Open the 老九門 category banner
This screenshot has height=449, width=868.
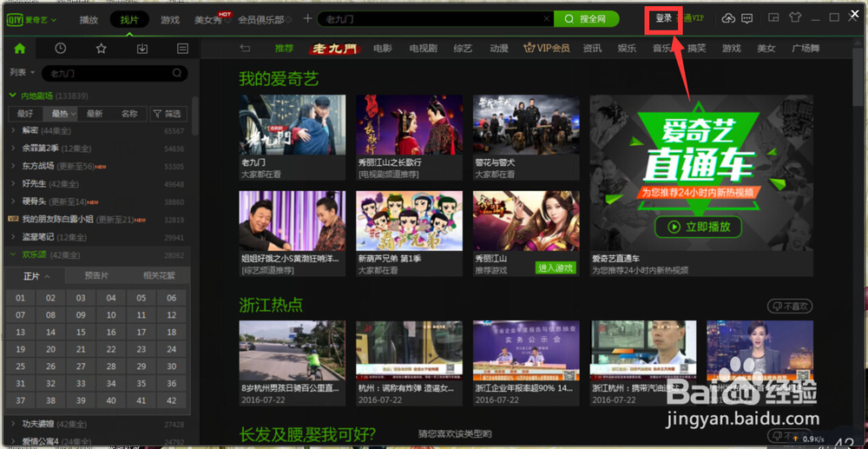pyautogui.click(x=334, y=48)
